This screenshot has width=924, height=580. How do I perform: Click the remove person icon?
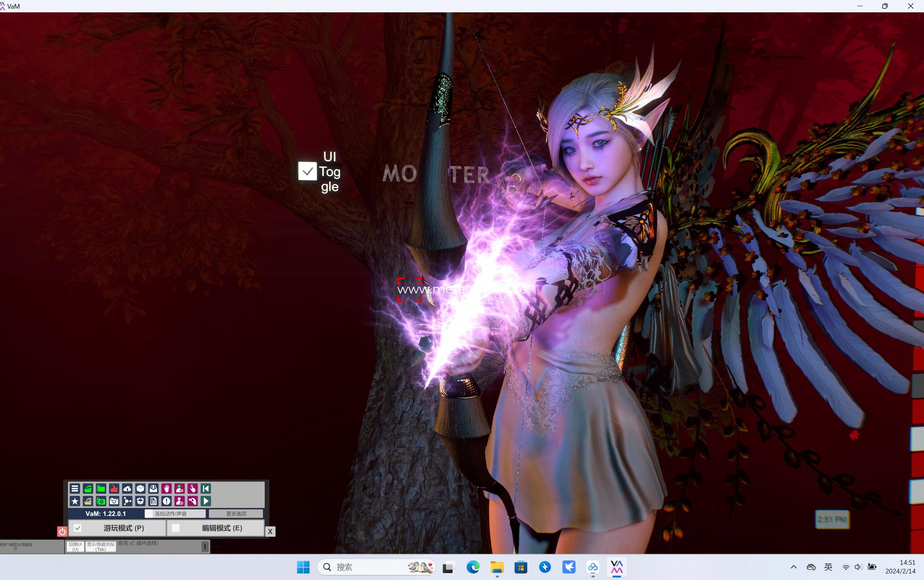coord(179,501)
